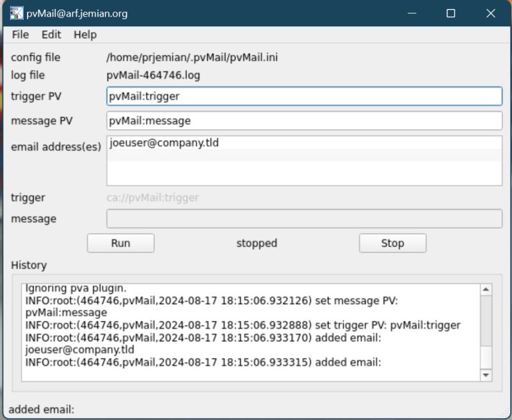Click inside the message PV input field

(256, 120)
